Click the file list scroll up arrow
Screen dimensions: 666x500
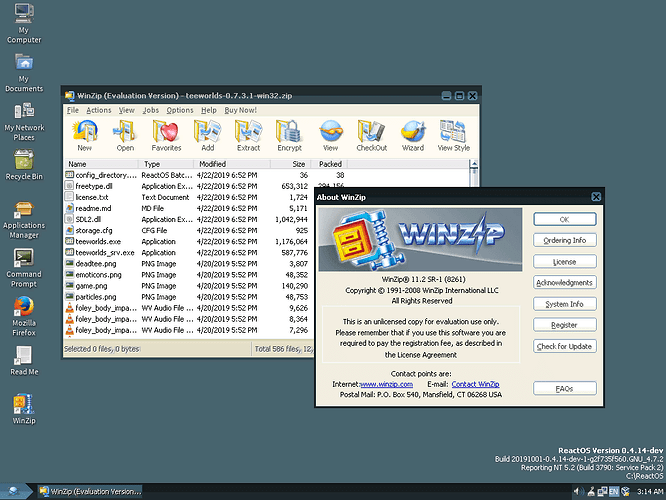click(x=474, y=164)
